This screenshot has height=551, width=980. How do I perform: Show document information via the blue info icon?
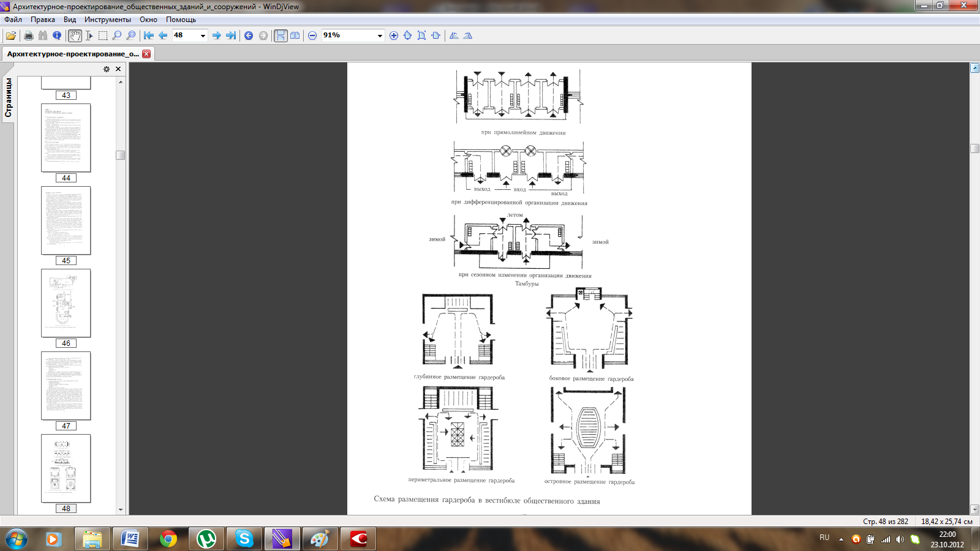tap(57, 36)
